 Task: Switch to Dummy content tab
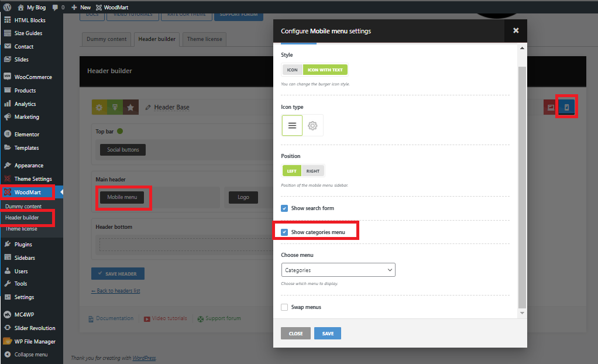click(x=106, y=39)
